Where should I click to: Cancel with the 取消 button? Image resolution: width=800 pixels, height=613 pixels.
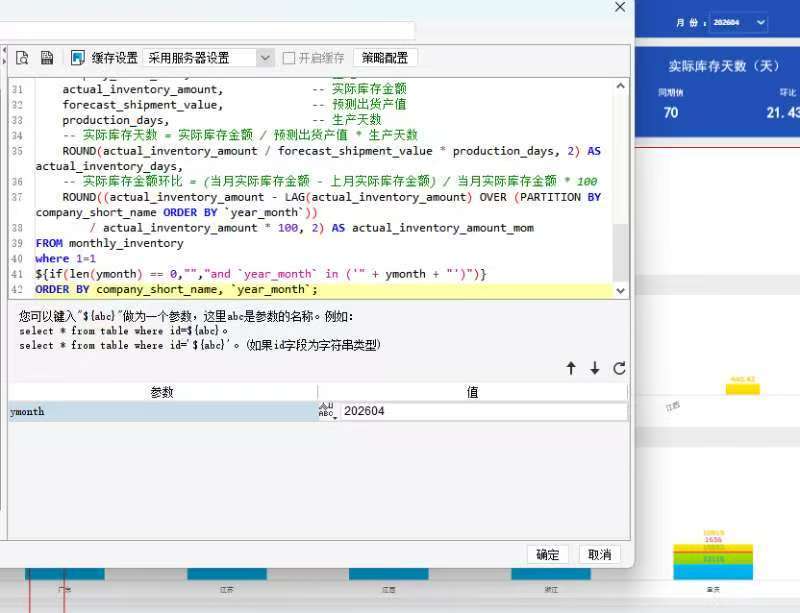599,554
